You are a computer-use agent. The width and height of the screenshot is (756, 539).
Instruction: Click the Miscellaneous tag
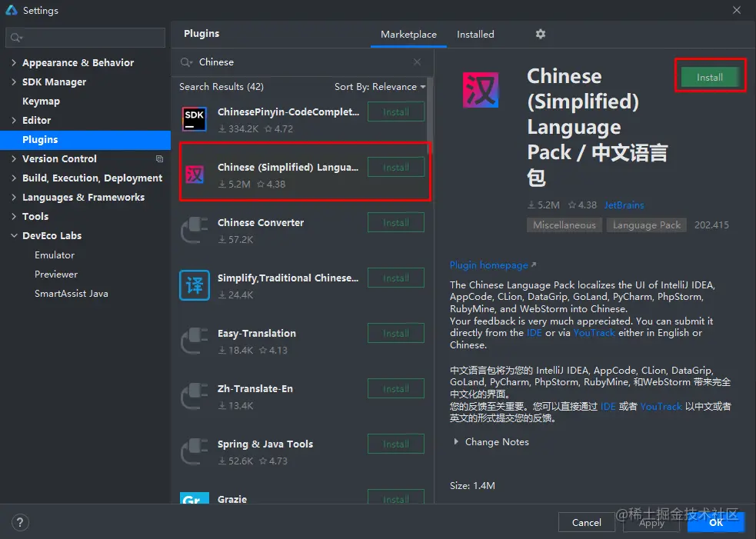pyautogui.click(x=564, y=225)
